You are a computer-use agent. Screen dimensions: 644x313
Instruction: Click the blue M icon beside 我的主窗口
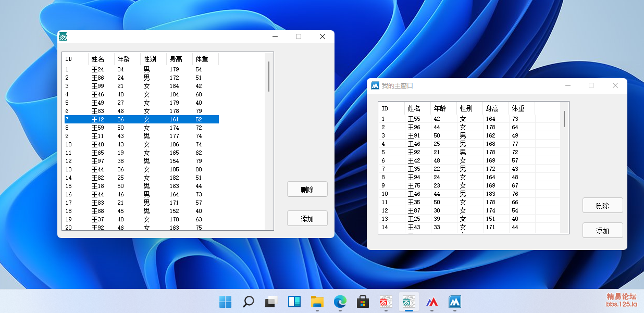[375, 85]
